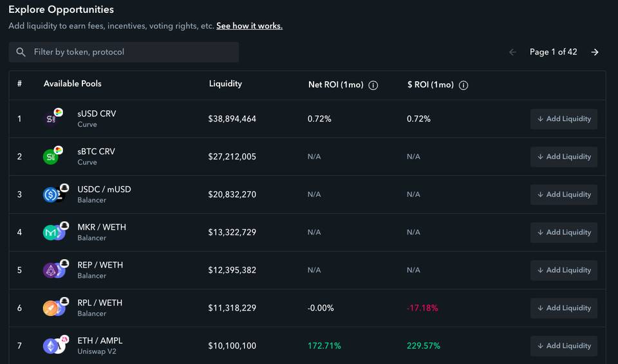
Task: Click the REP / WETH token icon
Action: 55,269
